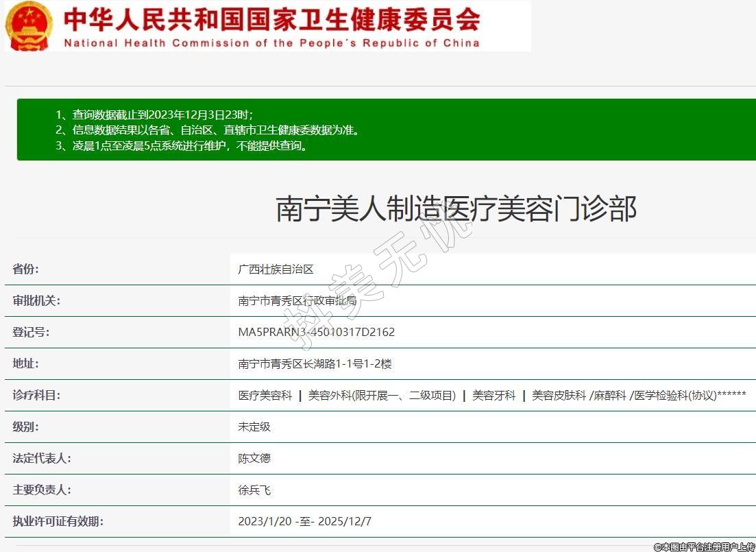Image resolution: width=756 pixels, height=552 pixels.
Task: Select the 南宁市青秀区行政审批局 value
Action: click(297, 300)
